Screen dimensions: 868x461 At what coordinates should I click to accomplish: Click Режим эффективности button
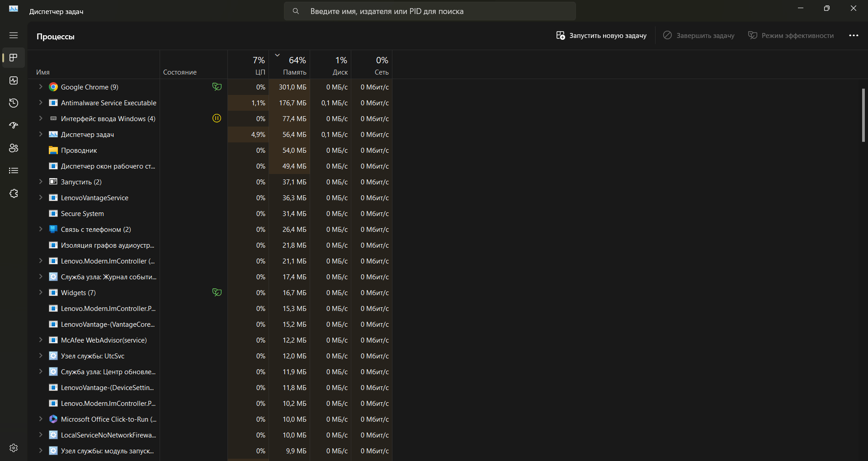tap(791, 35)
